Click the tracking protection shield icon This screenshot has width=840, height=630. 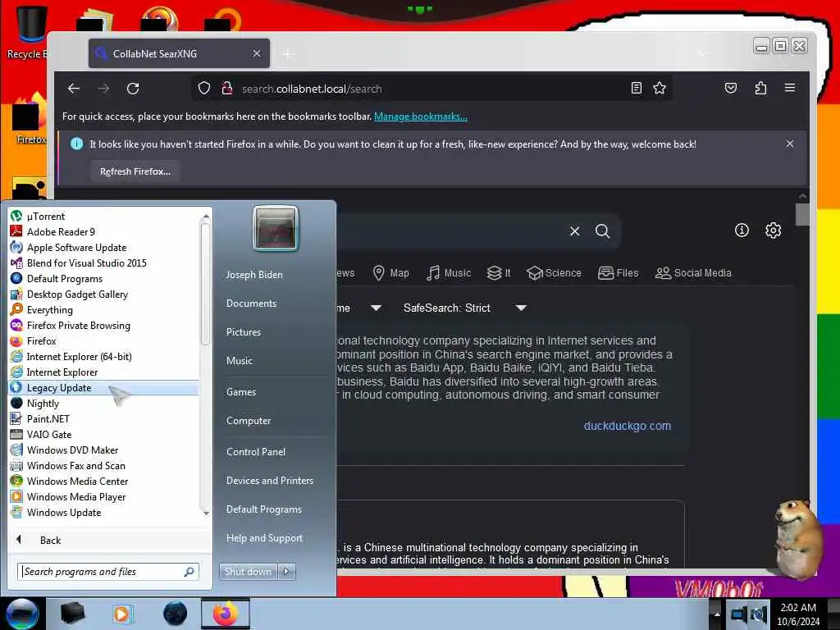pyautogui.click(x=204, y=88)
